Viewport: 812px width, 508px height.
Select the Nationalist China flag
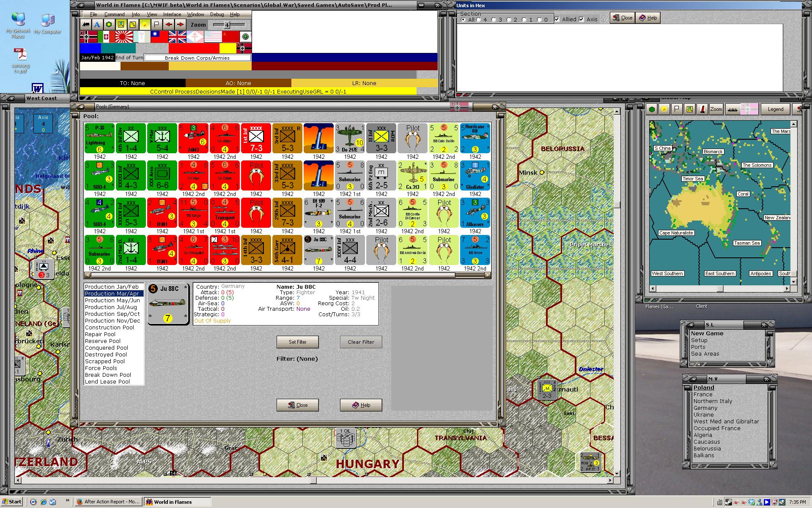pyautogui.click(x=160, y=37)
